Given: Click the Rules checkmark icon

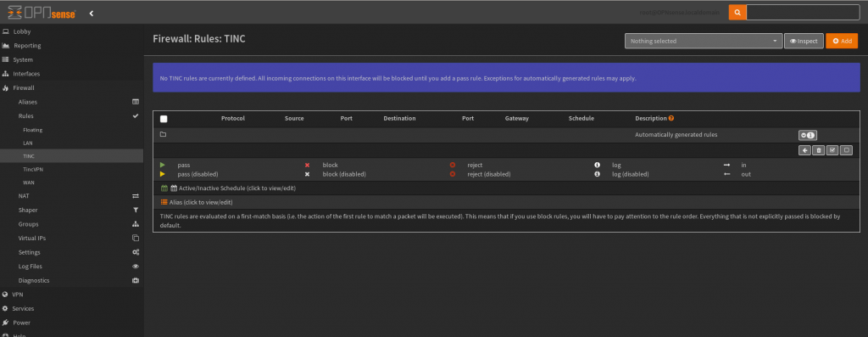Looking at the screenshot, I should click(135, 115).
